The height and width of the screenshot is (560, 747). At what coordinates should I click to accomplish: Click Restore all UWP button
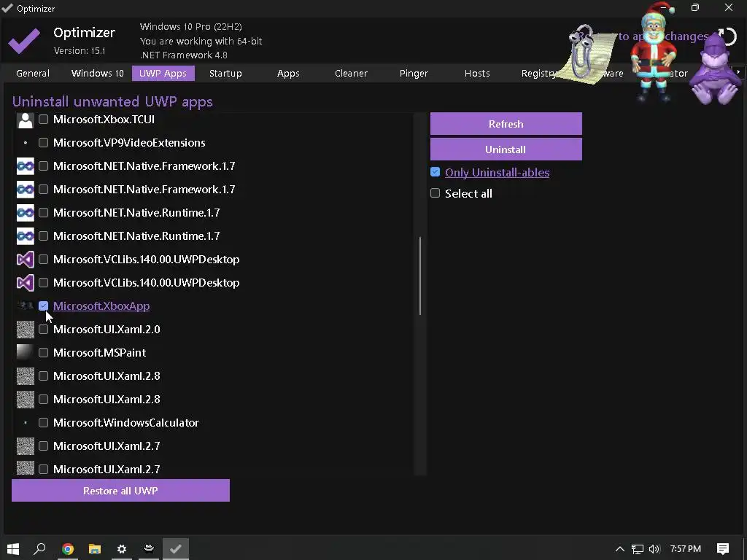[x=120, y=491]
